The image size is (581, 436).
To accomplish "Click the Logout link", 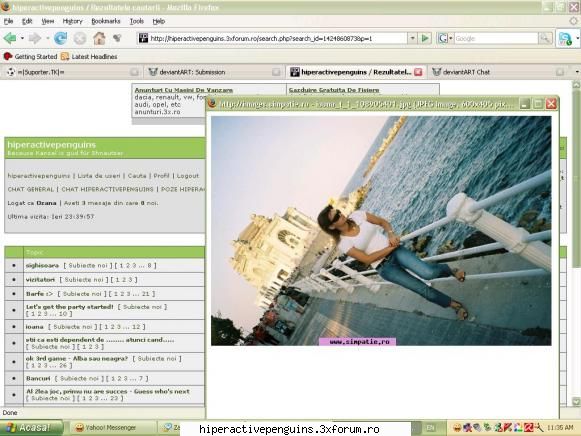I will click(x=188, y=176).
